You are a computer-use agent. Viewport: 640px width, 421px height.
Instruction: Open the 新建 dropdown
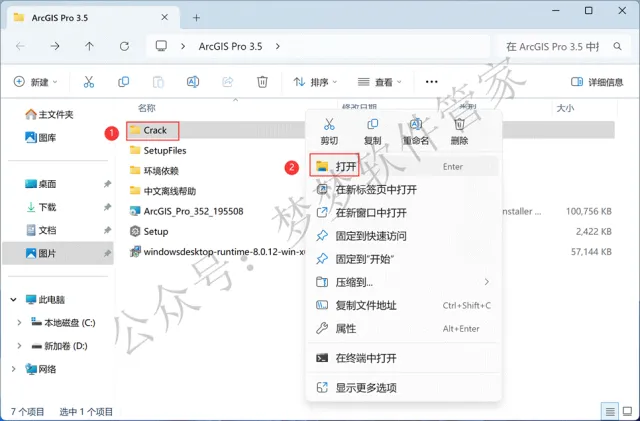[x=36, y=82]
